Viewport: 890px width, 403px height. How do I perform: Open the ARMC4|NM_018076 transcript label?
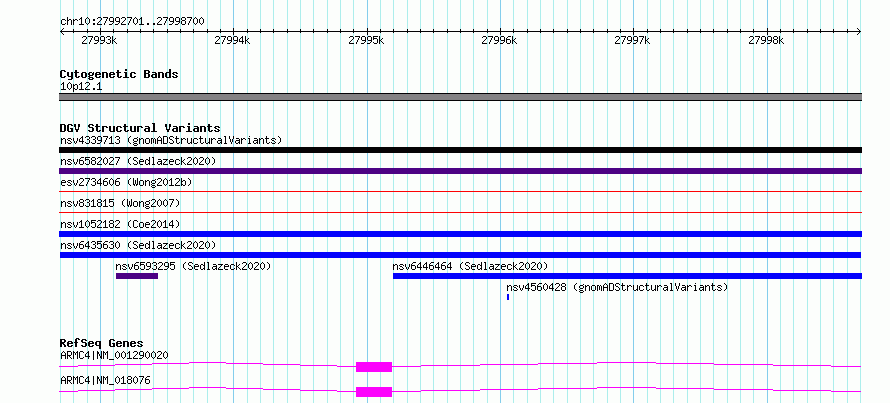[106, 380]
